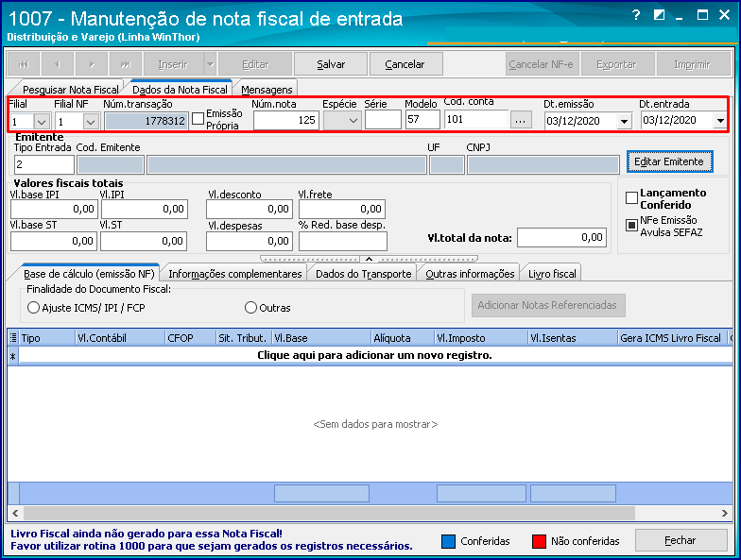Screen dimensions: 741x560
Task: Open the Inserir split-button dropdown arrow
Action: coord(210,64)
